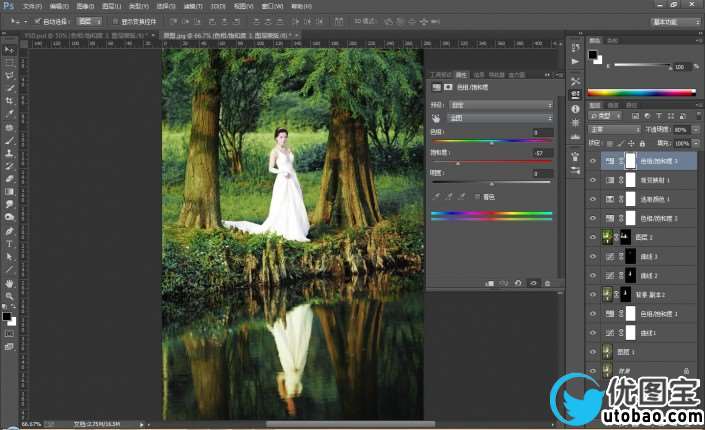Image resolution: width=705 pixels, height=430 pixels.
Task: Open the preset dropdown in Properties
Action: tap(501, 105)
